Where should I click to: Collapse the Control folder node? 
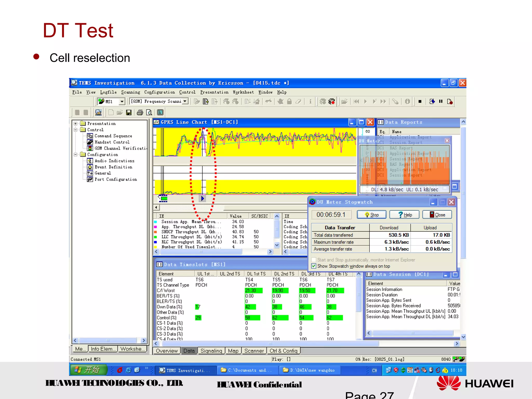pos(76,130)
